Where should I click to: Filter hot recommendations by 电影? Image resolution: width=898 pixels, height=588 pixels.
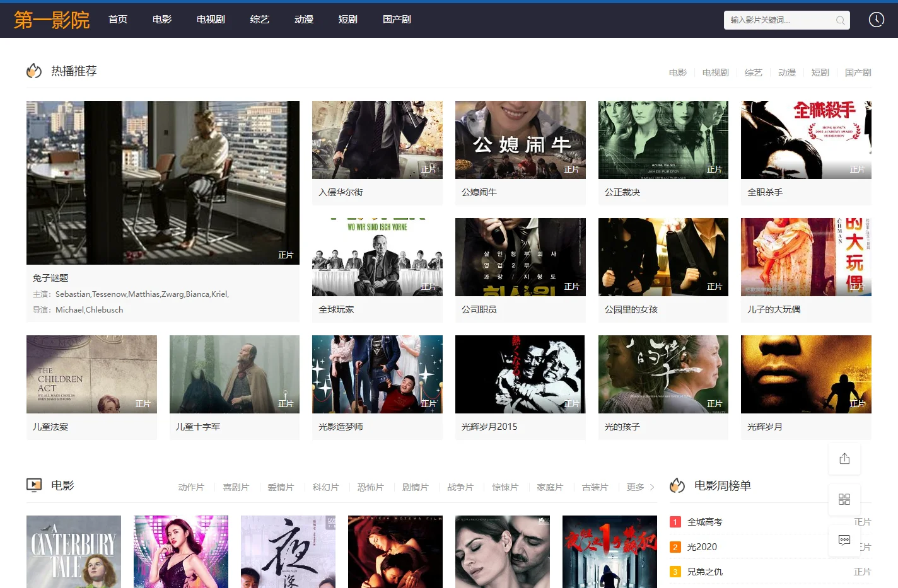tap(678, 72)
